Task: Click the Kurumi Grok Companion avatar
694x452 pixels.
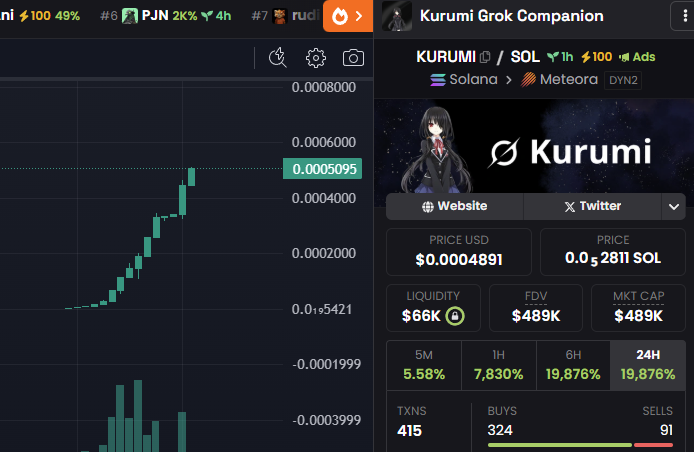Action: 397,16
